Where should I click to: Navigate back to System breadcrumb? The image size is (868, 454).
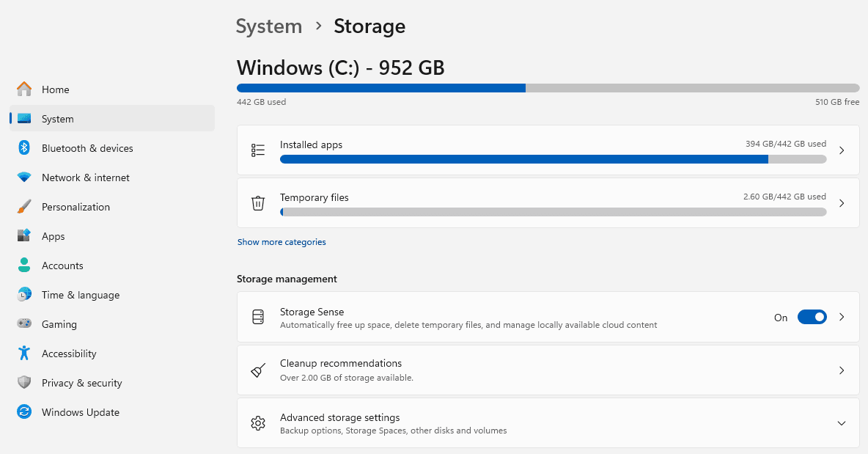[268, 26]
